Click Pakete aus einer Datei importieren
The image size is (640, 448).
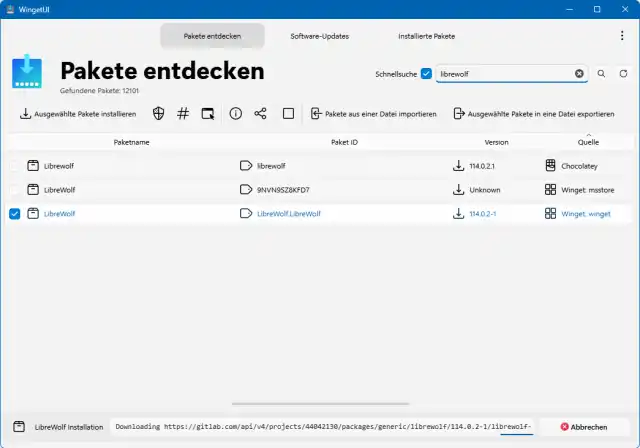click(x=373, y=114)
